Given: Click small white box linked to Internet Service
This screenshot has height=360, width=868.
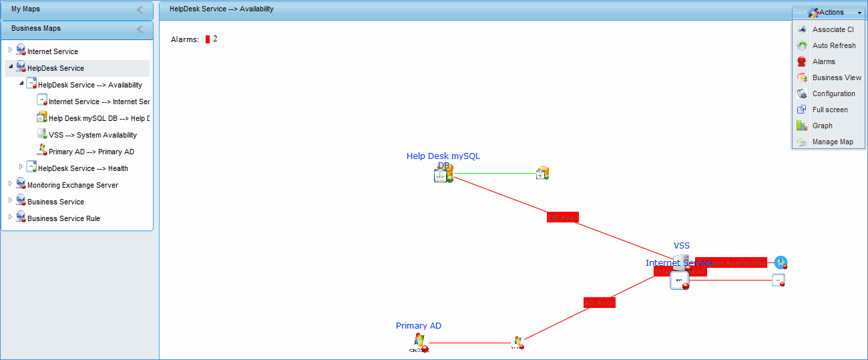Looking at the screenshot, I should [x=778, y=281].
